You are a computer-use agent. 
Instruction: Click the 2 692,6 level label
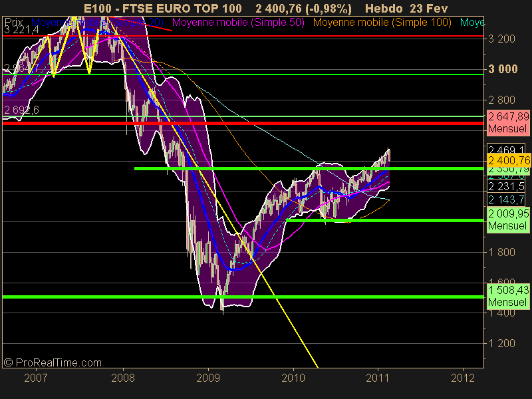[x=21, y=110]
